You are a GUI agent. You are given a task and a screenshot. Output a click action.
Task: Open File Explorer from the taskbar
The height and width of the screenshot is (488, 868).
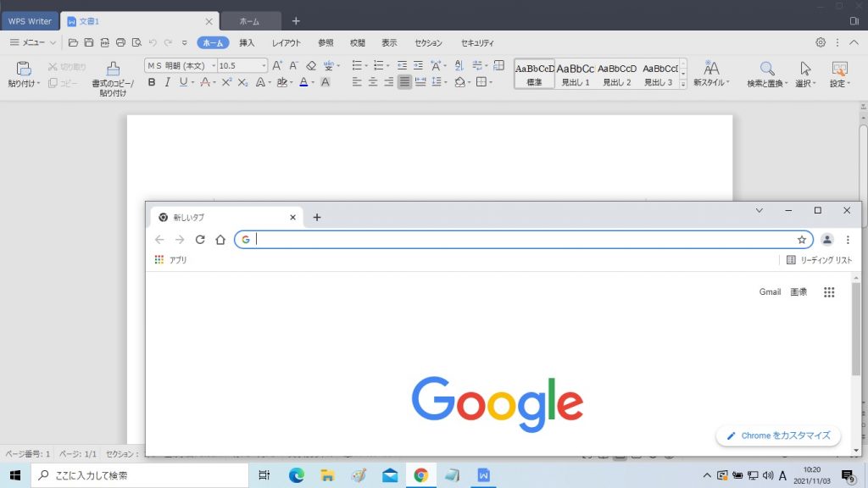click(x=327, y=475)
